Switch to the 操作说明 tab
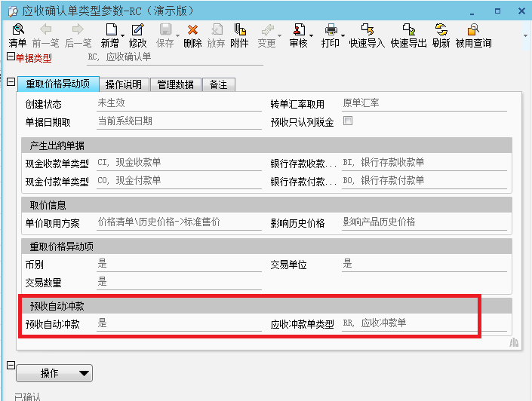532x401 pixels. click(125, 85)
